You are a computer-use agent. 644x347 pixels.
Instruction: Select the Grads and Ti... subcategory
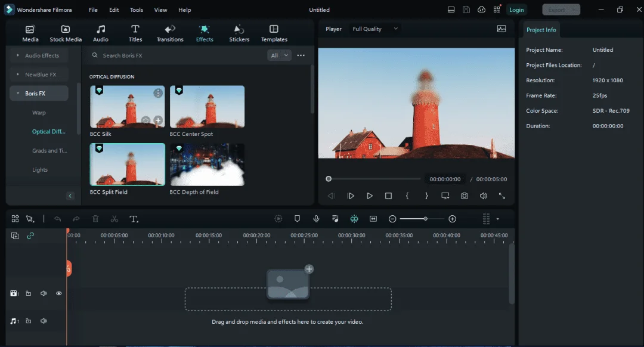tap(49, 151)
